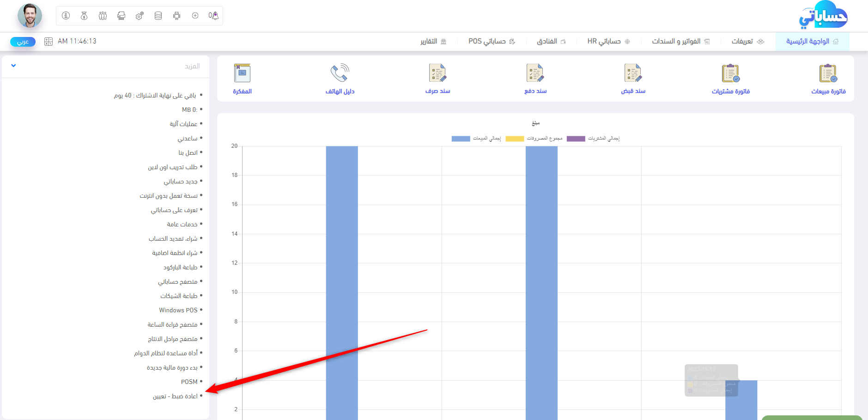Viewport: 868px width, 420px height.
Task: Open notifications bell icon
Action: pos(213,16)
